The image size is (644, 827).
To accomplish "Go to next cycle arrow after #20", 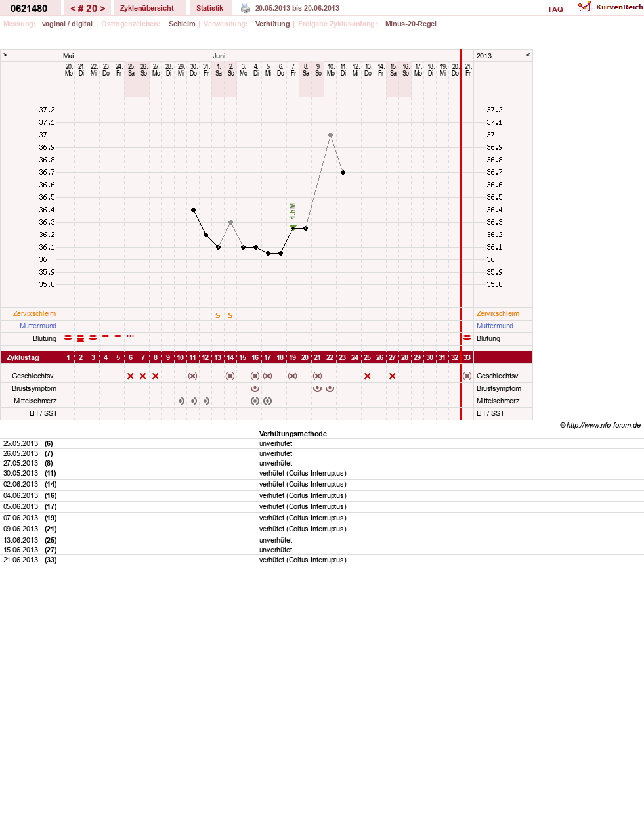I will pos(102,9).
